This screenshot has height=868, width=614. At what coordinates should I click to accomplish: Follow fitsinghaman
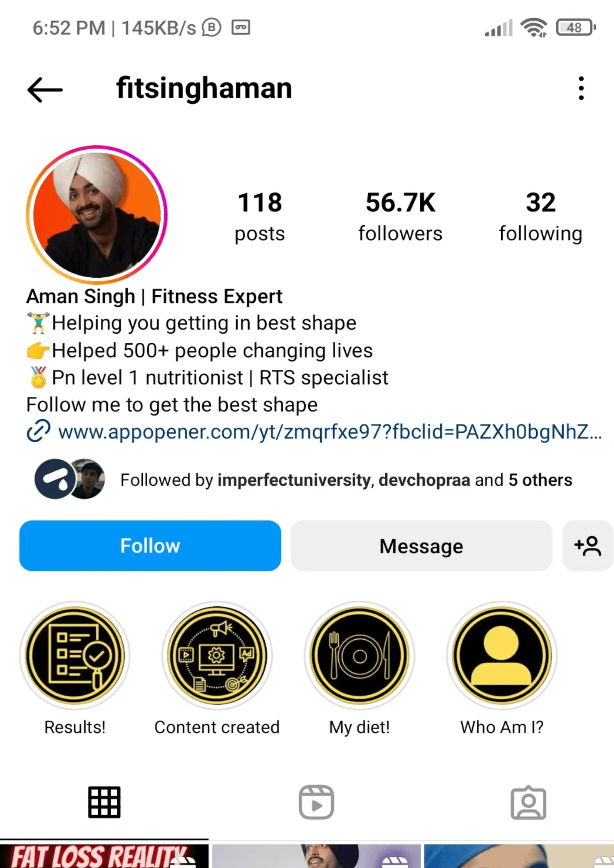[150, 546]
